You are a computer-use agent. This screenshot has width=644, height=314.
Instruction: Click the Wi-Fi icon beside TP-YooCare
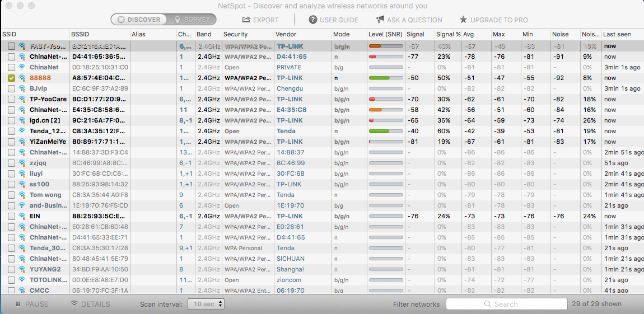(22, 99)
